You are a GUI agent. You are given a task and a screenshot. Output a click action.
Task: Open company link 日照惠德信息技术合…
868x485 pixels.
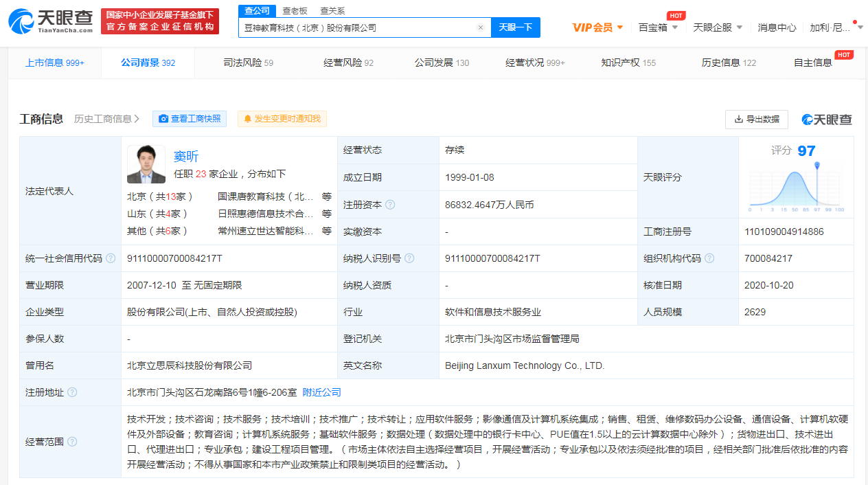coord(266,214)
